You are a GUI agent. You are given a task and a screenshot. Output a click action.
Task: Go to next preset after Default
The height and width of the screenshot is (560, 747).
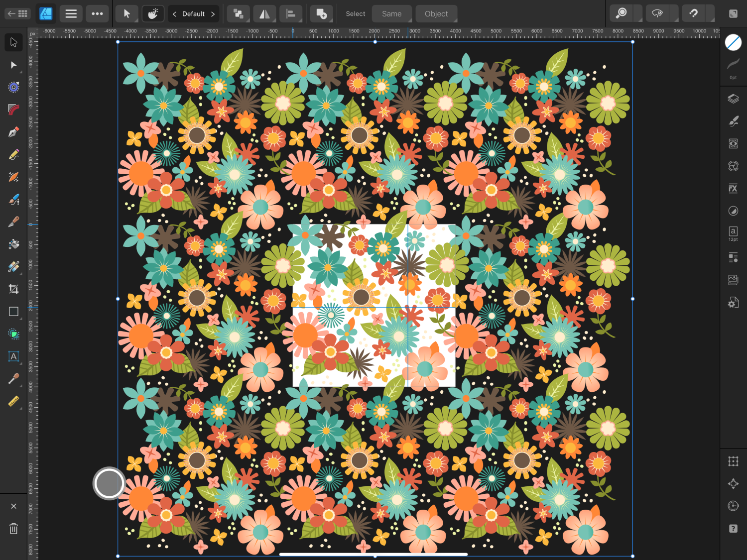click(x=213, y=14)
